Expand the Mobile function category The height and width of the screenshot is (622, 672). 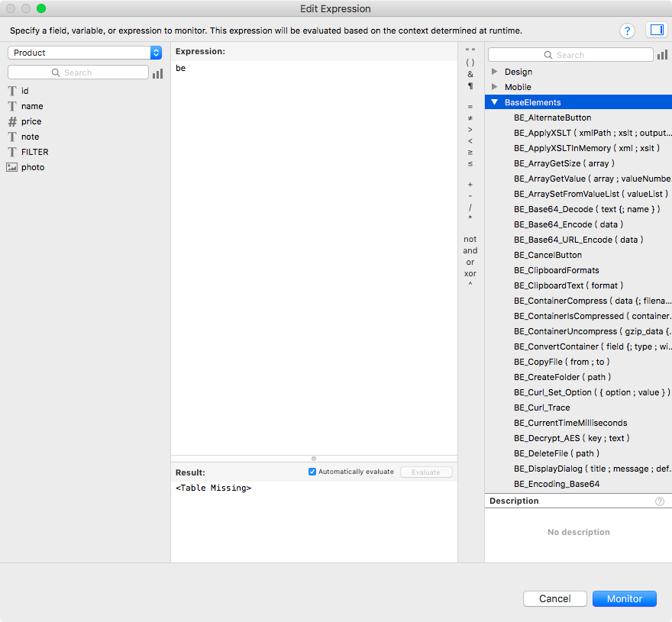[x=495, y=87]
